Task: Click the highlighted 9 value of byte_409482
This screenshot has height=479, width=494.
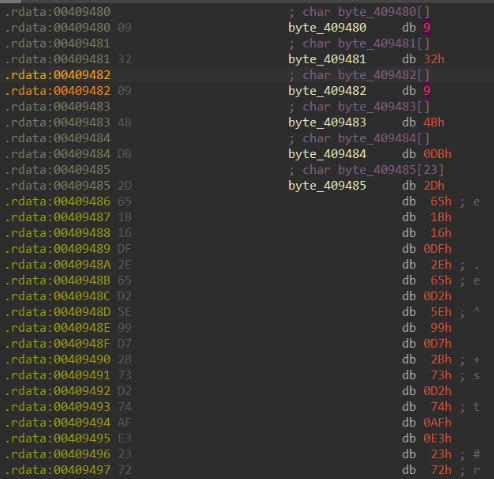Action: pos(427,91)
